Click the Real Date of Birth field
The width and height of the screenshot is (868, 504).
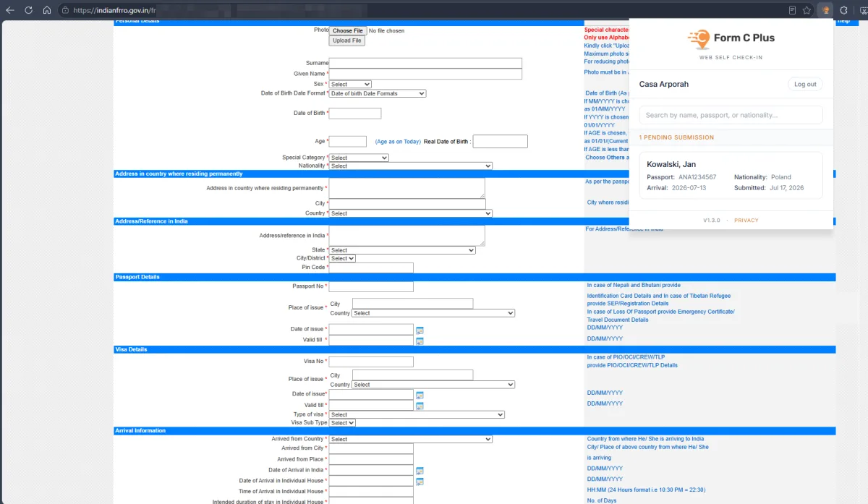pos(501,142)
